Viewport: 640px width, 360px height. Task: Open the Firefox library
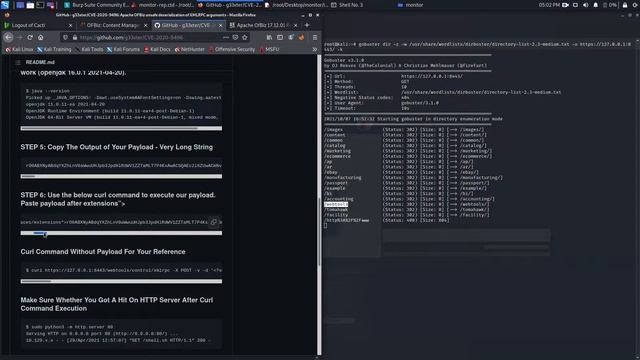(269, 37)
